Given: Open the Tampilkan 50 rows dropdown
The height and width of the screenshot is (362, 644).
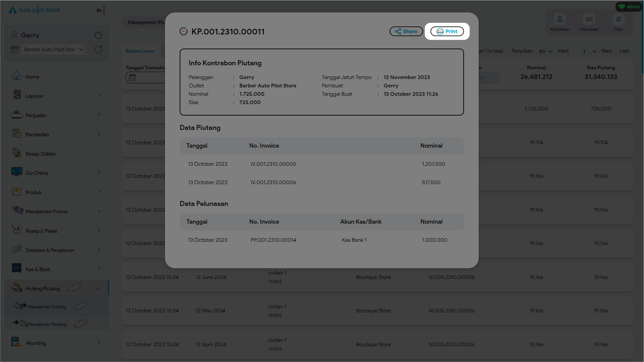Looking at the screenshot, I should tap(545, 51).
